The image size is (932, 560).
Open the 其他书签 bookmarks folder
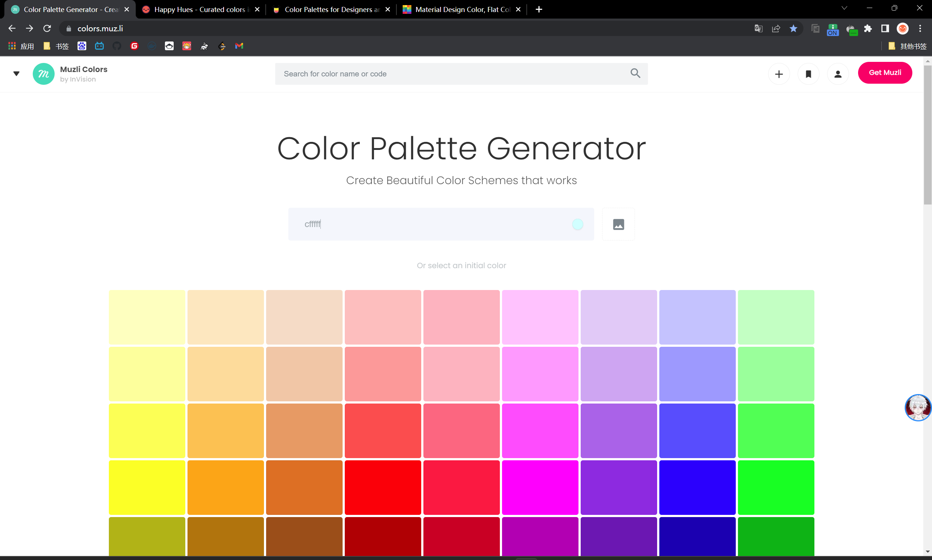point(908,46)
